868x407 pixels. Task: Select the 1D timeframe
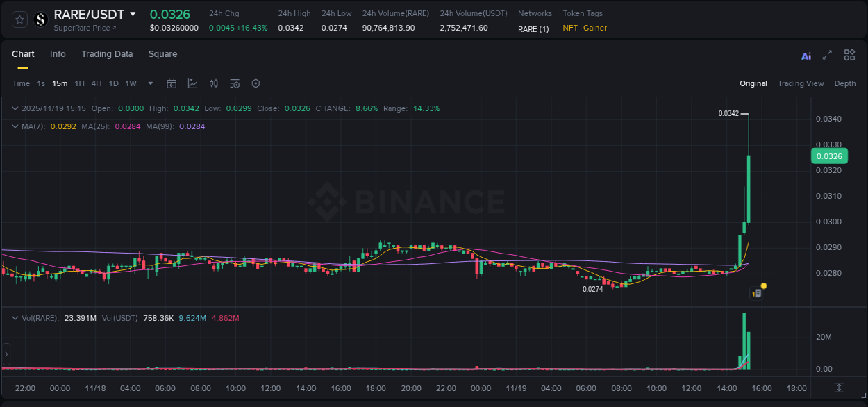coord(113,83)
